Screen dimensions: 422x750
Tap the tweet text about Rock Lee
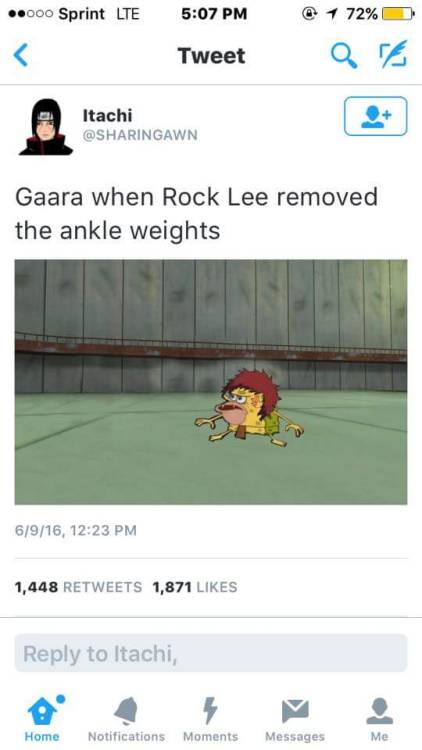[x=197, y=213]
